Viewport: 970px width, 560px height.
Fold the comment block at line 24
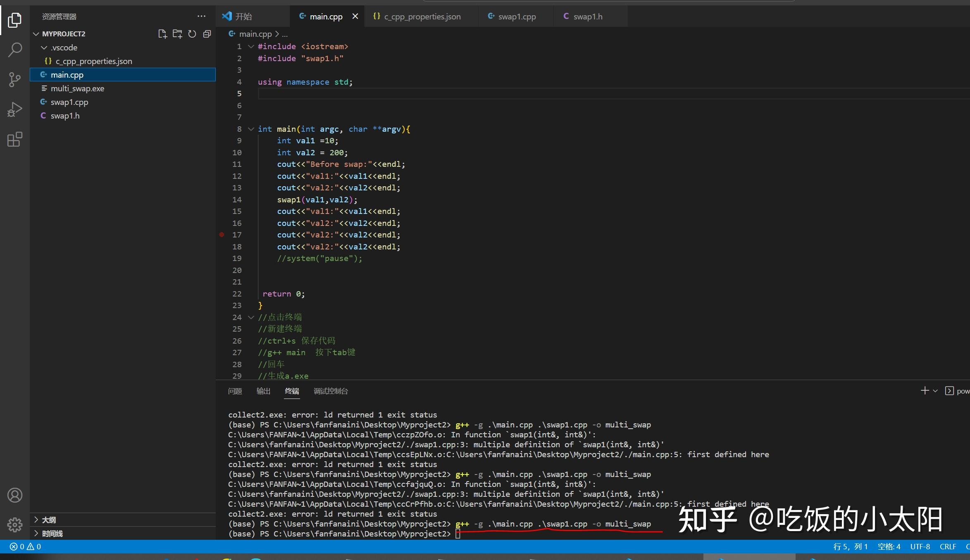pyautogui.click(x=251, y=317)
